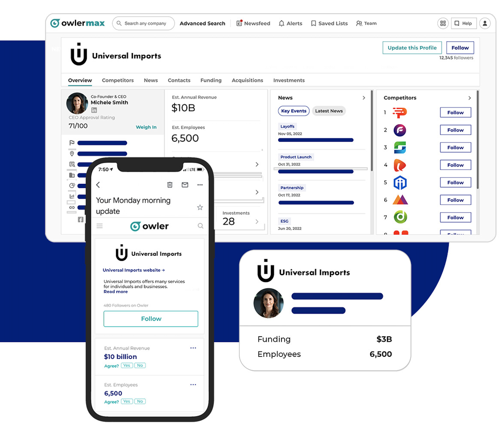Screen dimensions: 504x429
Task: Open Saved Lists
Action: [x=329, y=23]
